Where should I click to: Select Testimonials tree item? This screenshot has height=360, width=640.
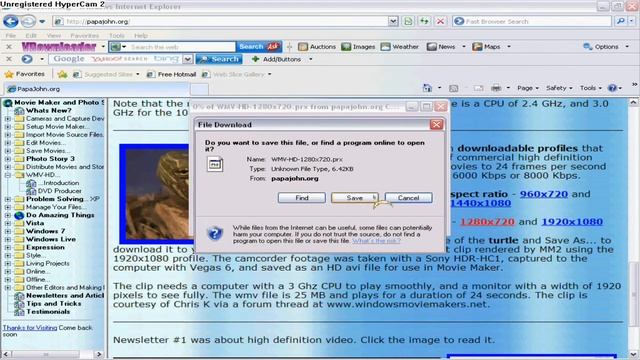point(48,312)
